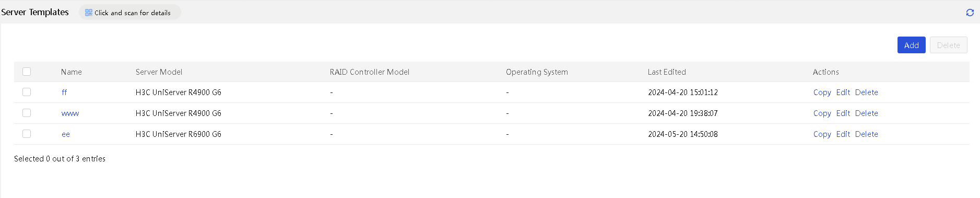Copy the ff template
This screenshot has height=198, width=980.
point(822,92)
